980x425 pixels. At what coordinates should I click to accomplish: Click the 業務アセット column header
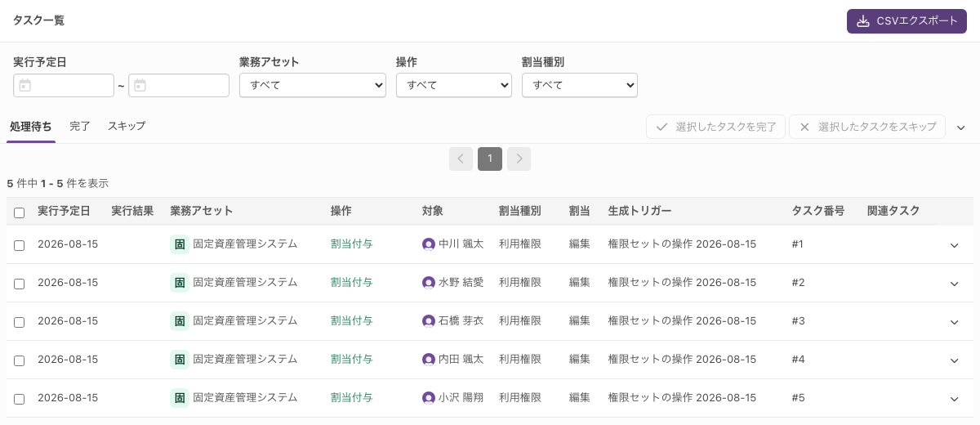tap(202, 211)
